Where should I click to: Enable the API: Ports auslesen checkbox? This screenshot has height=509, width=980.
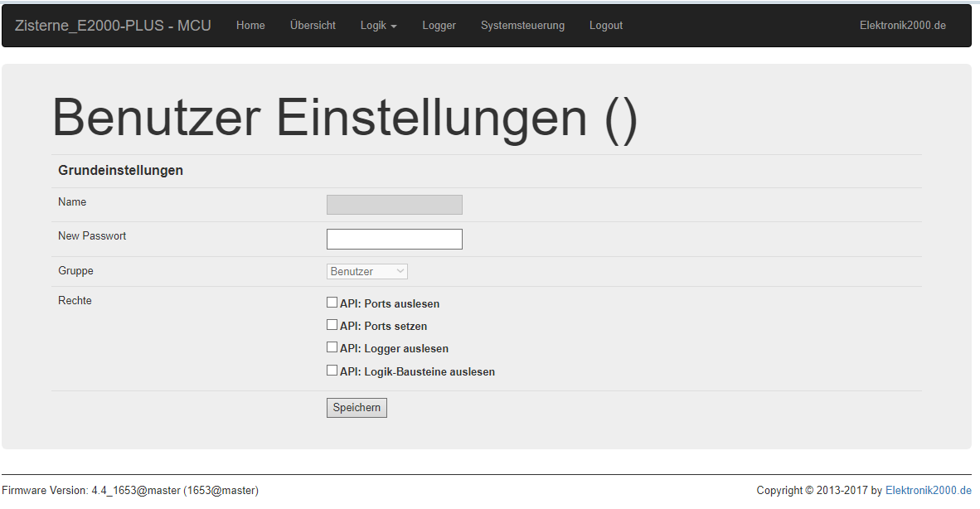point(332,303)
